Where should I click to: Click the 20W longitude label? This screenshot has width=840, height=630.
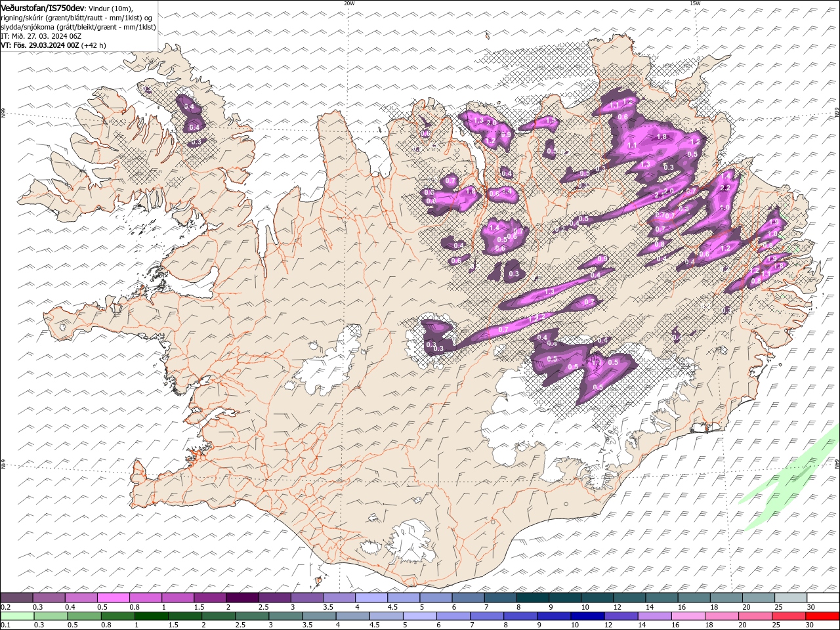[x=349, y=3]
